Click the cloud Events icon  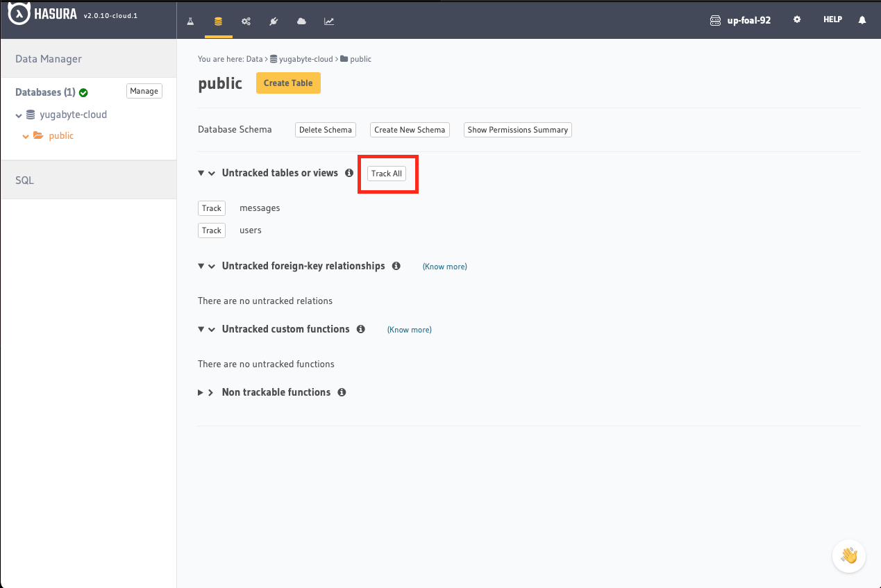(301, 21)
